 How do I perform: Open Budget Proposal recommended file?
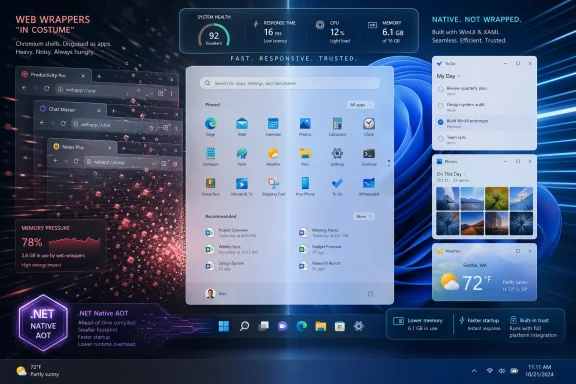[320, 250]
